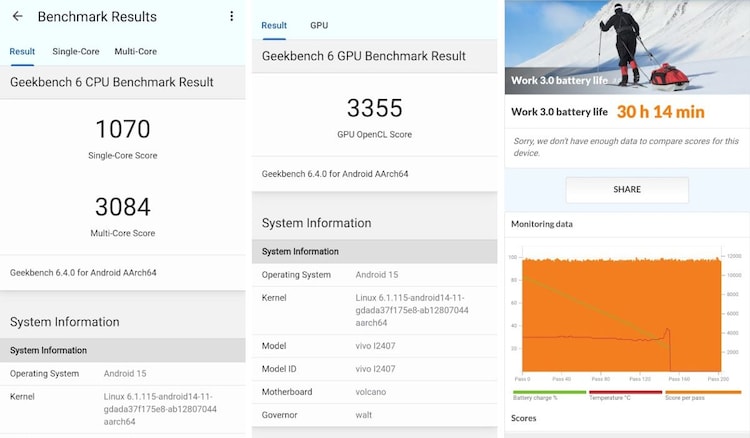
Task: Switch to the Single-Core tab
Action: tap(76, 51)
